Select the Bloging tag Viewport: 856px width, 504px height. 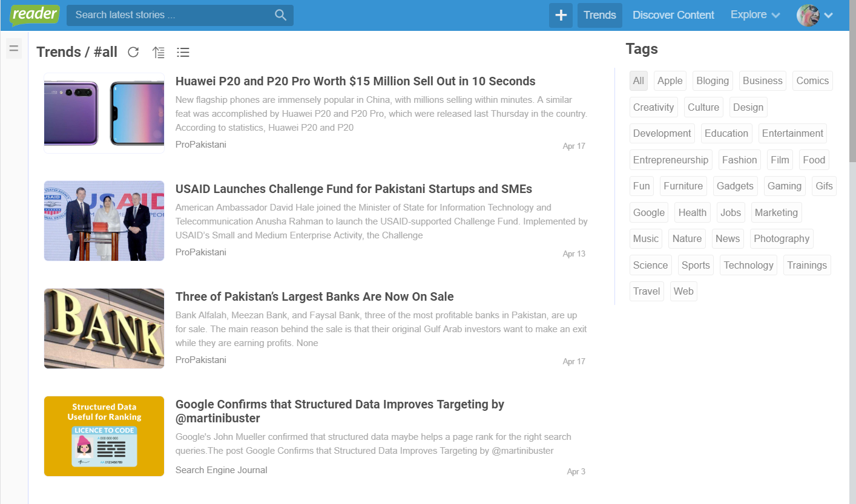click(713, 80)
